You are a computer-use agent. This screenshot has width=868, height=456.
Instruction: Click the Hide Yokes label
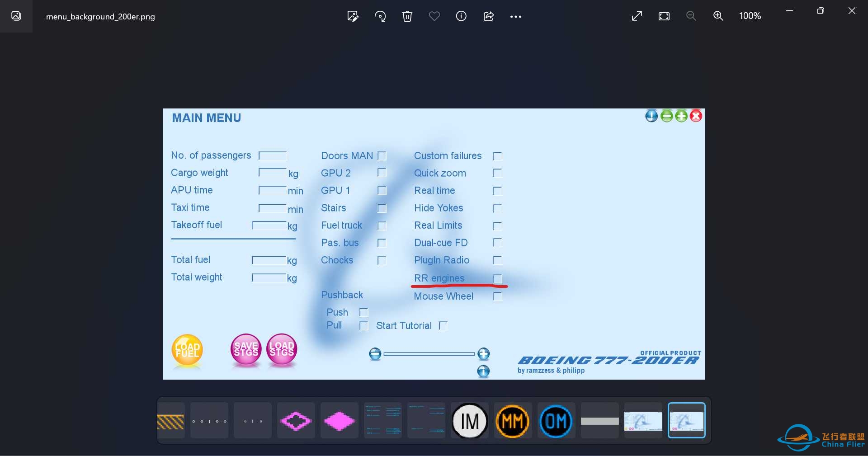point(439,208)
